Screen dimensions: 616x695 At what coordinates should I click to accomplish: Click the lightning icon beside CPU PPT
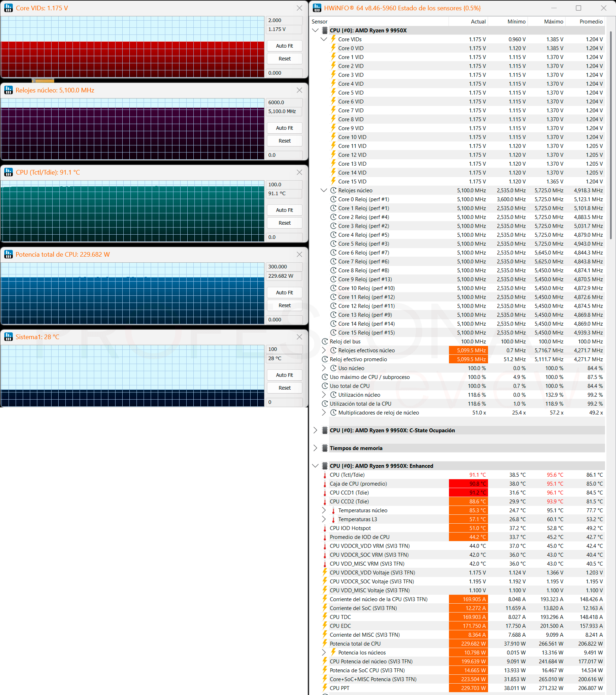pos(325,688)
